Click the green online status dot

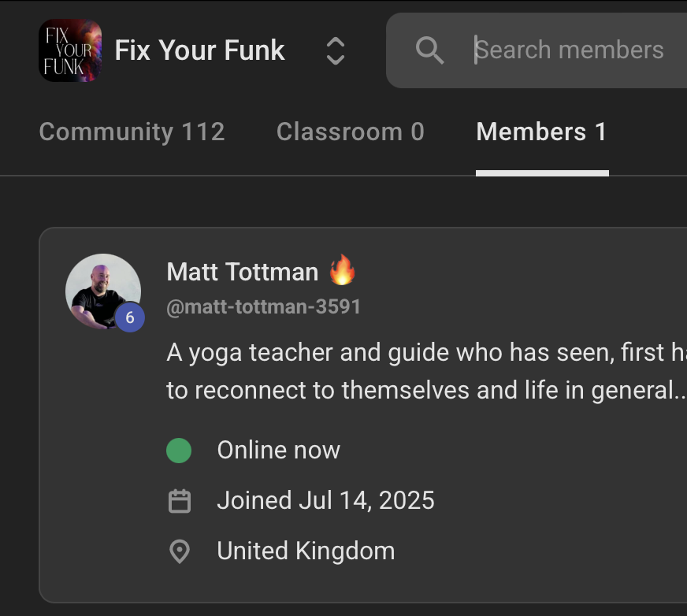(x=179, y=451)
